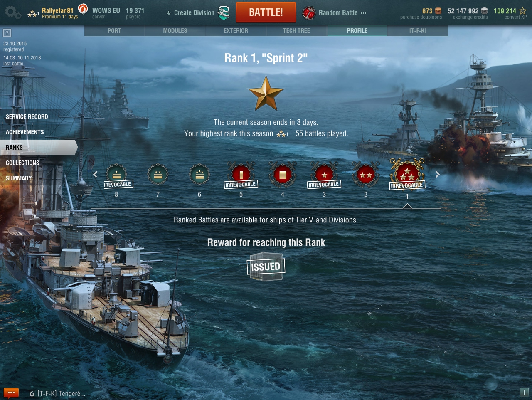Click the info icon in corner
532x400 pixels.
524,392
